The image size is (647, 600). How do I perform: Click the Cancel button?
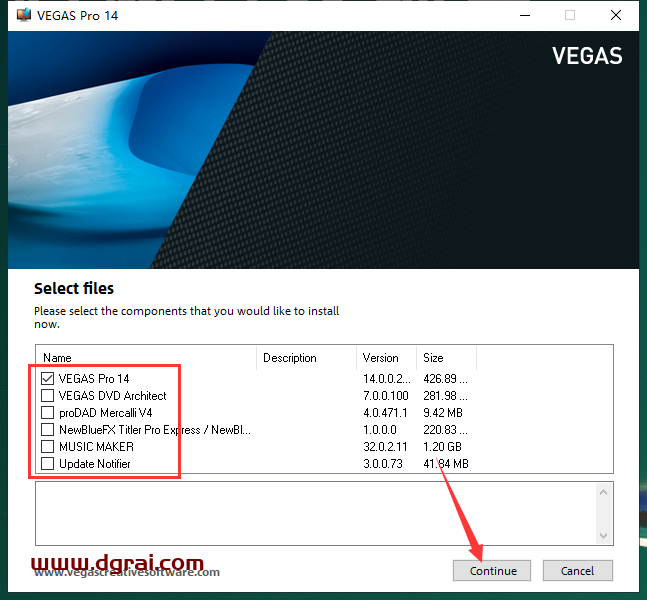[x=578, y=571]
